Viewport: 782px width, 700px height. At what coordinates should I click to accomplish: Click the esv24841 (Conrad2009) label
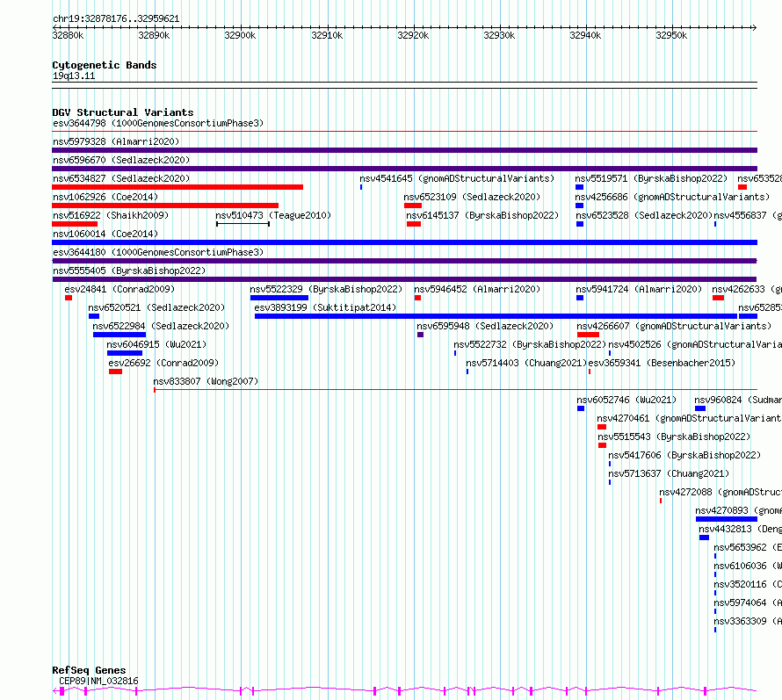(x=119, y=289)
